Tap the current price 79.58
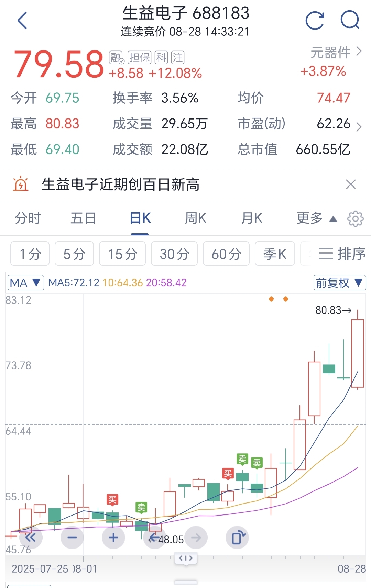This screenshot has height=588, width=371. [x=58, y=64]
